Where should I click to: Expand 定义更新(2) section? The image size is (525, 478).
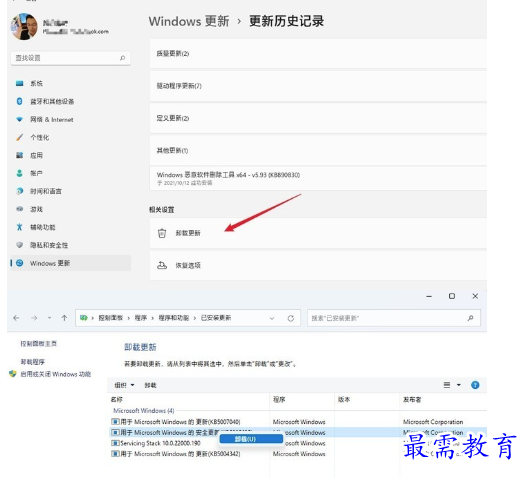pos(318,118)
